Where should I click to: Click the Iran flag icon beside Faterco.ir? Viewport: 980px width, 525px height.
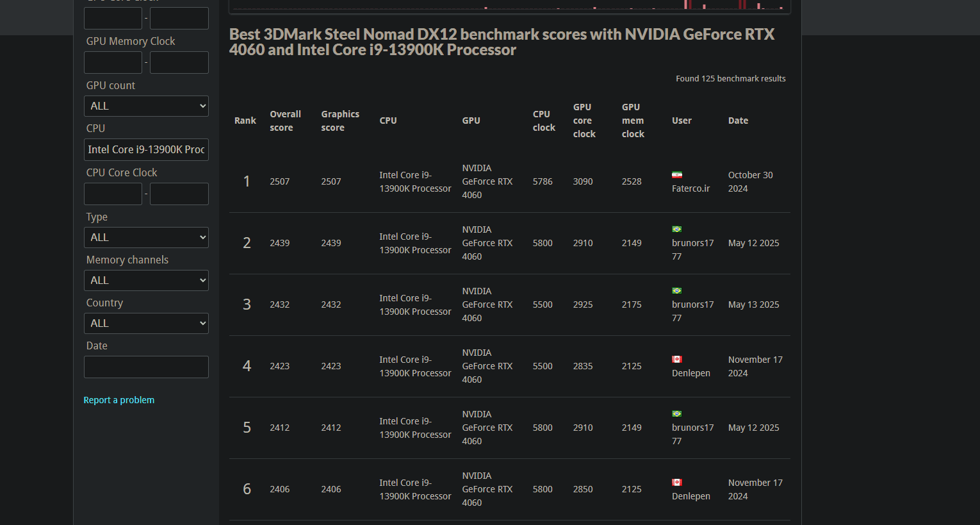tap(676, 175)
